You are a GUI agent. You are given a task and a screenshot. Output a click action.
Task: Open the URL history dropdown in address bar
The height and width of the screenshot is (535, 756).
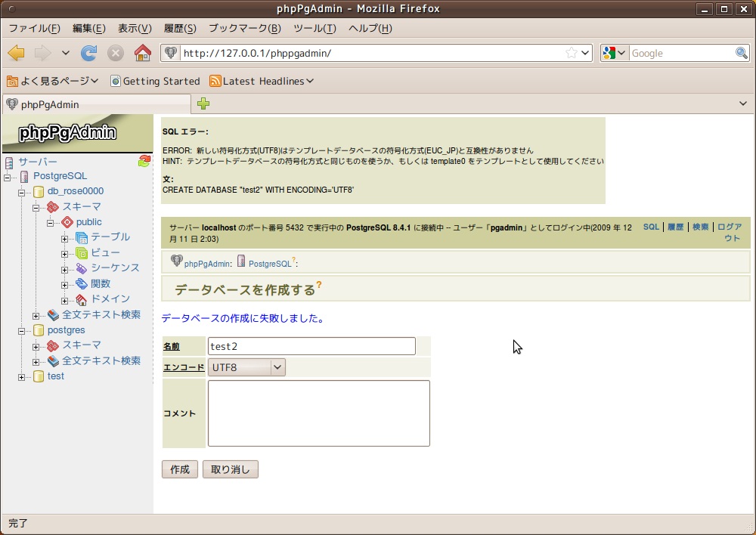click(x=585, y=53)
